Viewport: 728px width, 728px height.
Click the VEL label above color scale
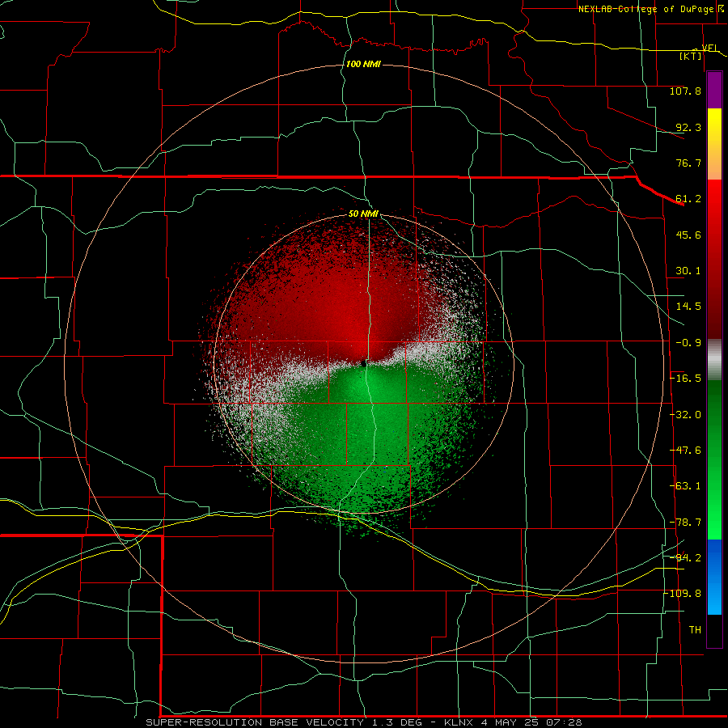(x=709, y=48)
